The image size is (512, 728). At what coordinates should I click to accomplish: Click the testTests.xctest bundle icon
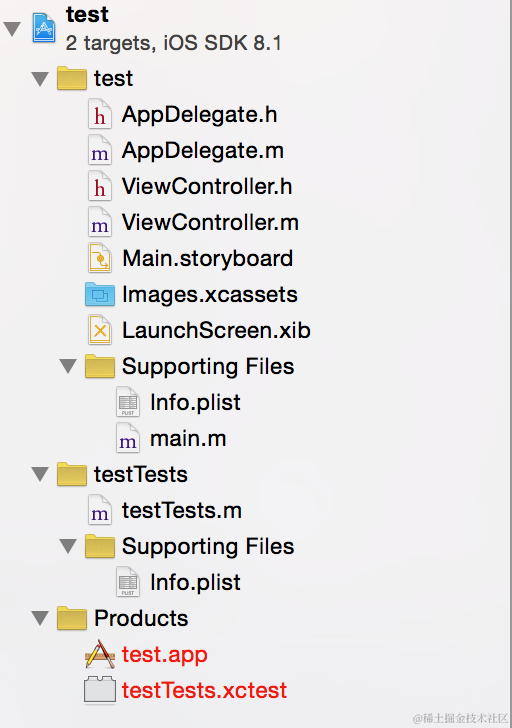tap(100, 690)
